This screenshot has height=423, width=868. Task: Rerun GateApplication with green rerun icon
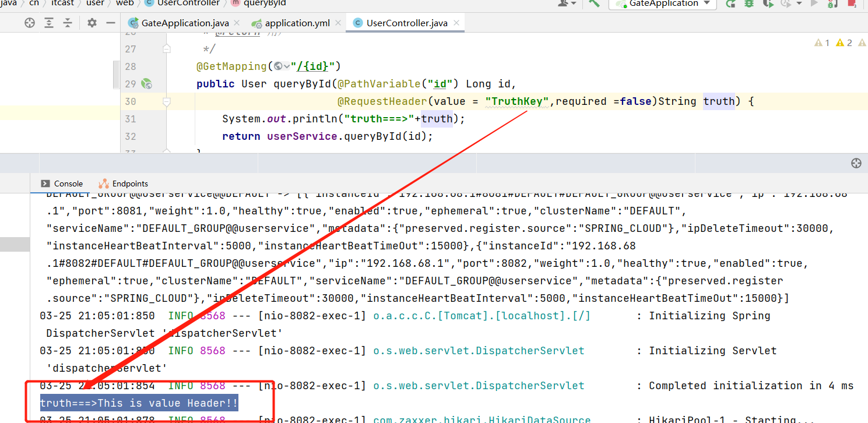pos(730,3)
